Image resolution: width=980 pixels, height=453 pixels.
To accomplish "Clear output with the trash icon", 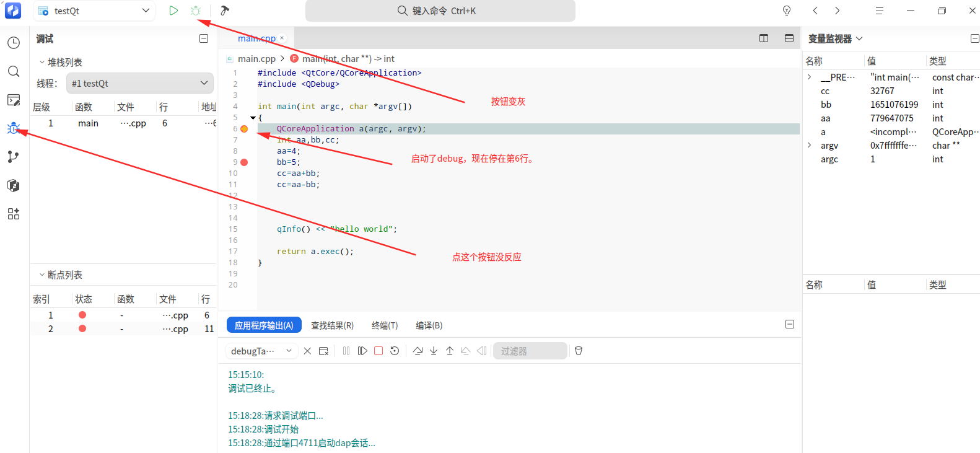I will (579, 351).
